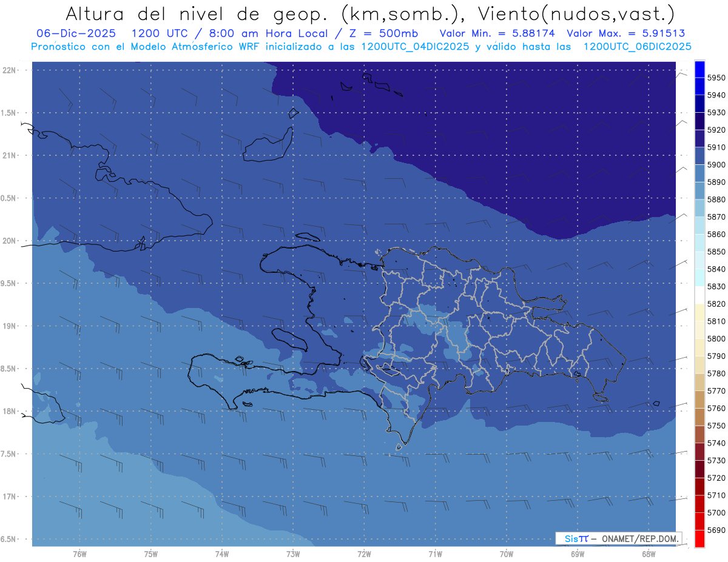Pick the blue band between 5900 and 5910
The width and height of the screenshot is (728, 562).
pyautogui.click(x=699, y=156)
